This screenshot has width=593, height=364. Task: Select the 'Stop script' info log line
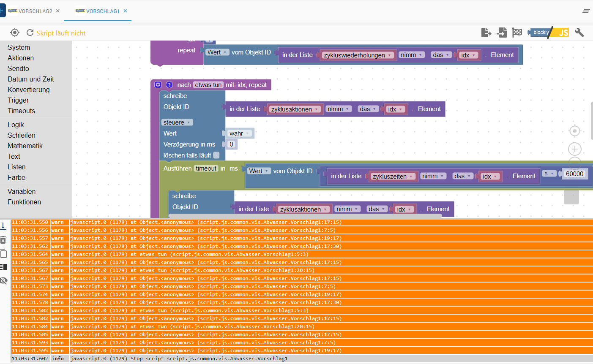point(302,359)
